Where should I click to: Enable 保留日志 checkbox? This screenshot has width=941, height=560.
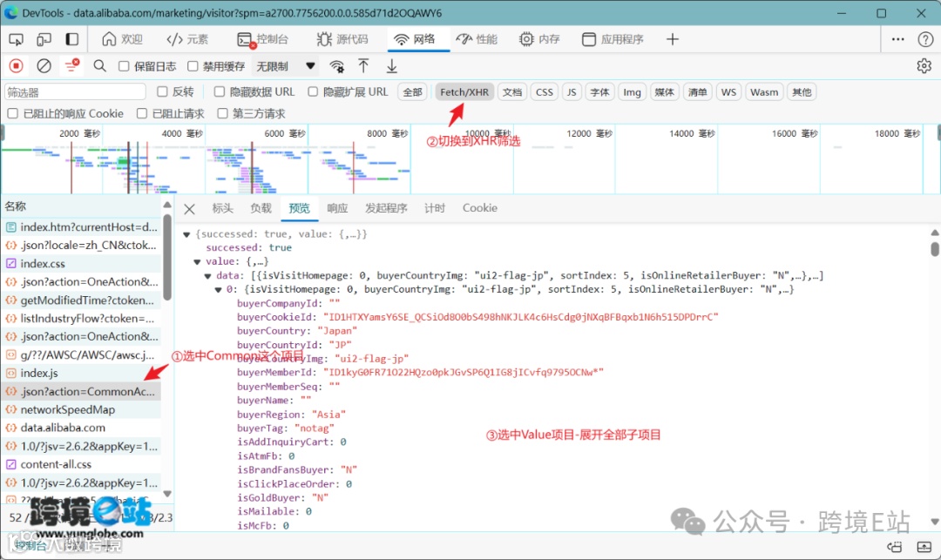coord(124,66)
